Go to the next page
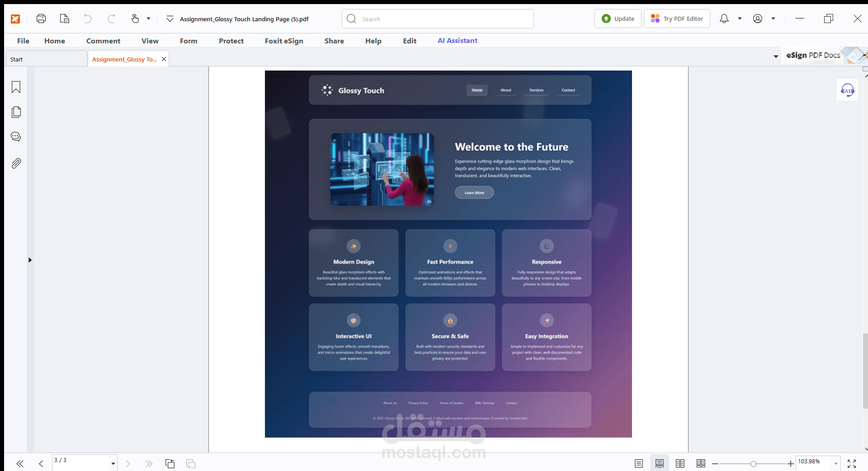Image resolution: width=868 pixels, height=471 pixels. click(128, 463)
